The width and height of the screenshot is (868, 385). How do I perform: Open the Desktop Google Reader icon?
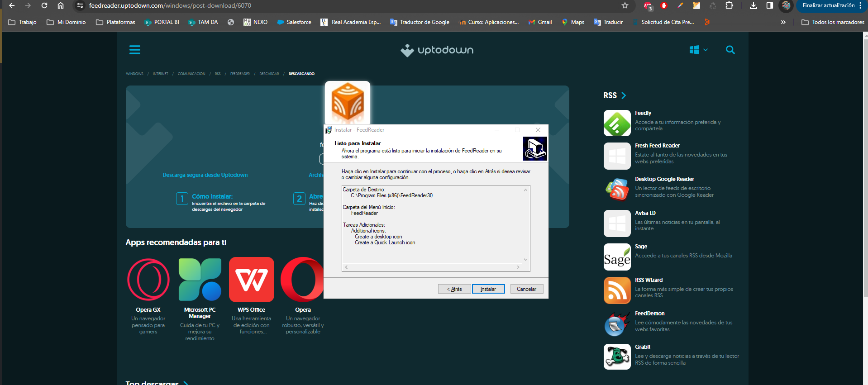tap(617, 190)
